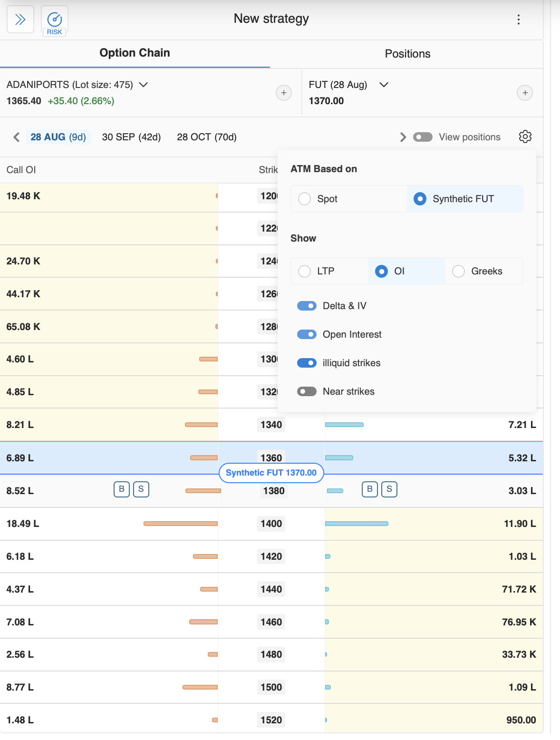Select the 30 SEP (42d) expiry
Screen dimensions: 560x740
[x=131, y=137]
